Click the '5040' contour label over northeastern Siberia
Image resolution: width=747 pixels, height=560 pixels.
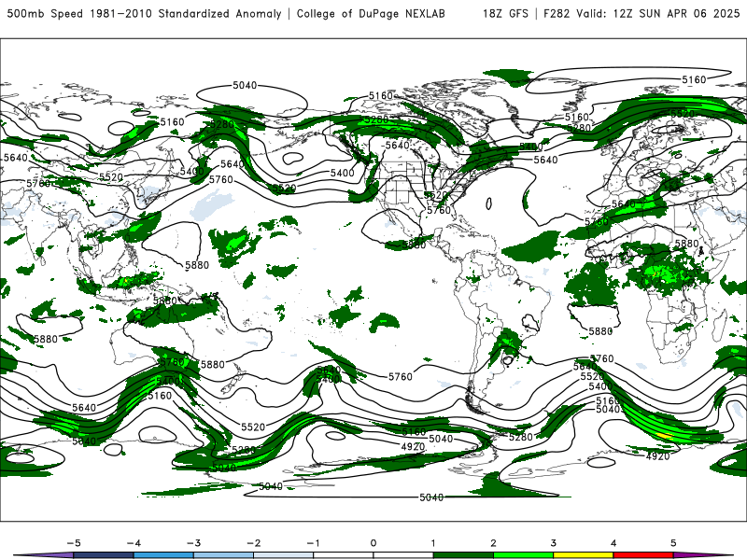point(245,85)
